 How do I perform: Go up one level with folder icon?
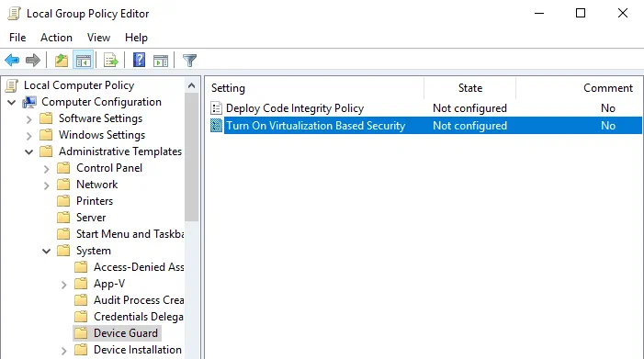pos(62,61)
